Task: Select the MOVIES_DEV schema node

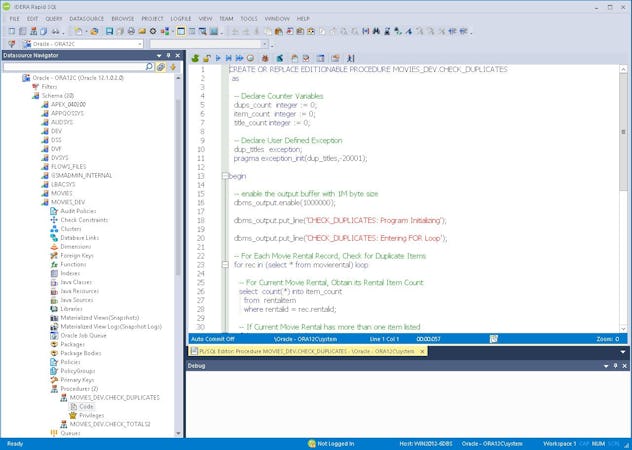Action: (68, 202)
